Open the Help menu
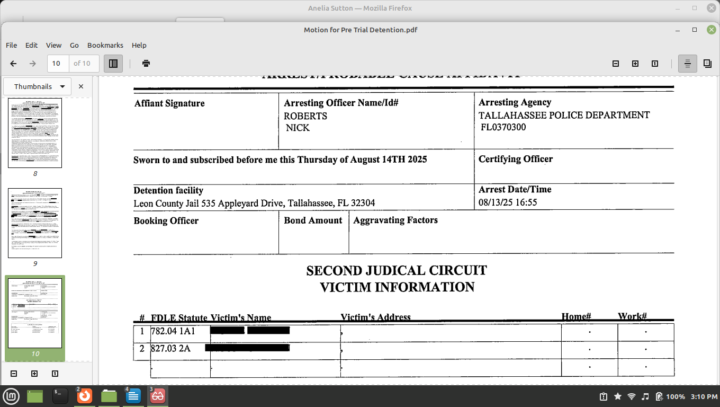The image size is (720, 407). (x=139, y=45)
